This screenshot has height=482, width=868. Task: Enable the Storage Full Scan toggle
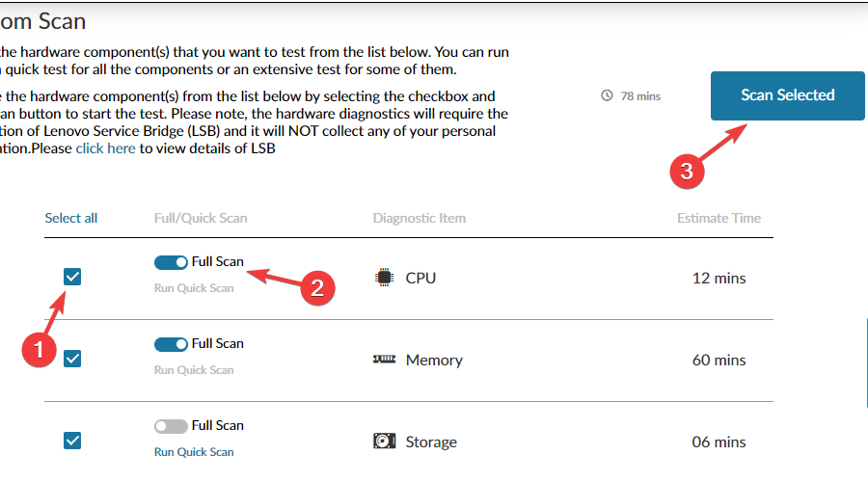click(171, 426)
